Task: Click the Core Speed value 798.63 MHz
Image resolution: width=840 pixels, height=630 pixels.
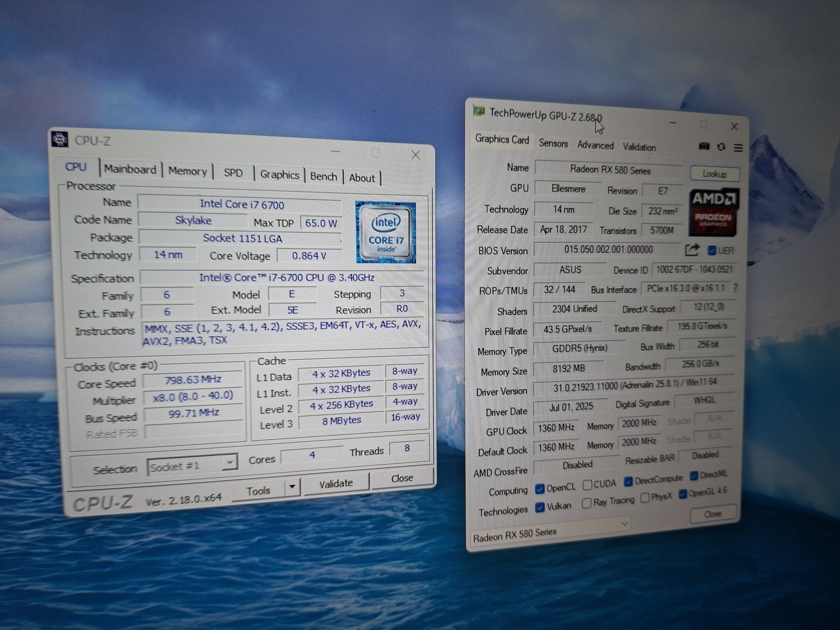Action: pos(193,380)
